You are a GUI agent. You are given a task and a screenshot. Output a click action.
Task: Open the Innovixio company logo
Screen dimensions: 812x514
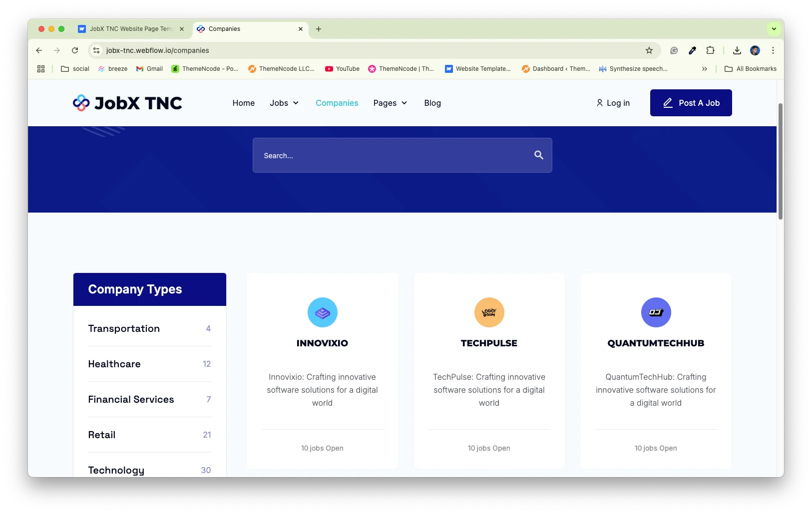[x=322, y=312]
